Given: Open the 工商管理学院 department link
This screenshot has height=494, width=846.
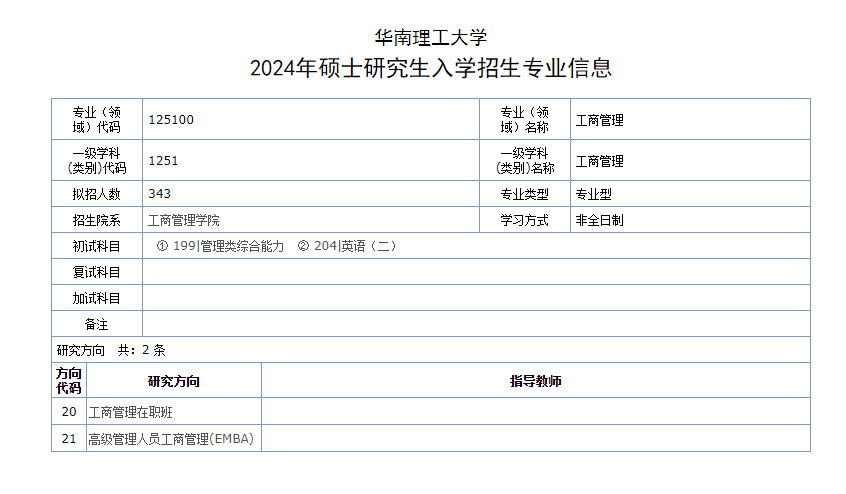Looking at the screenshot, I should (184, 220).
